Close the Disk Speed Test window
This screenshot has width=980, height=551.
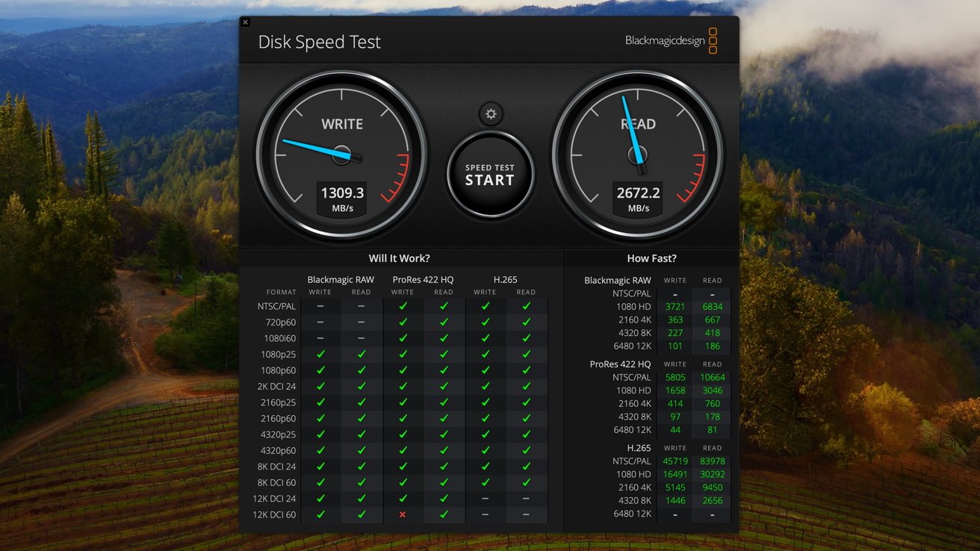click(x=245, y=22)
